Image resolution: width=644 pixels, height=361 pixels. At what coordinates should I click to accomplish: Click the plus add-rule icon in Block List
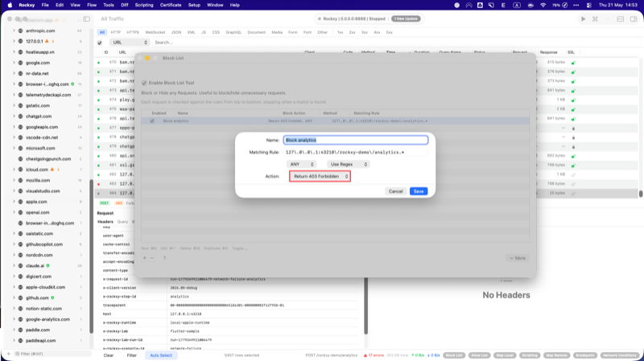pos(145,258)
